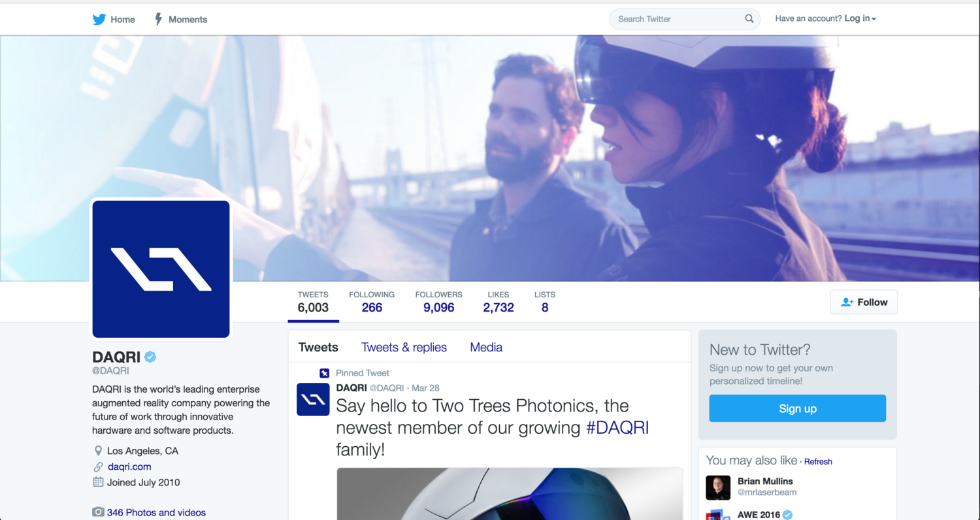Open the profile header banner photo
Image resolution: width=980 pixels, height=520 pixels.
490,158
